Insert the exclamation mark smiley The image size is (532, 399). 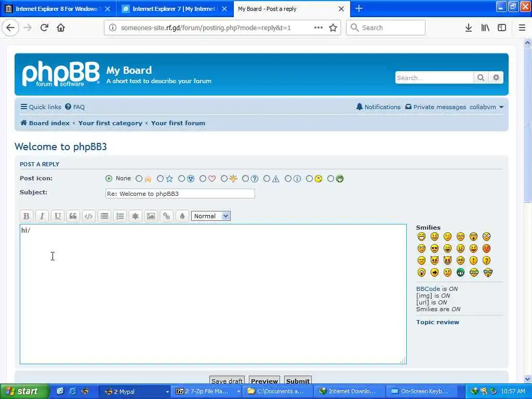[473, 261]
